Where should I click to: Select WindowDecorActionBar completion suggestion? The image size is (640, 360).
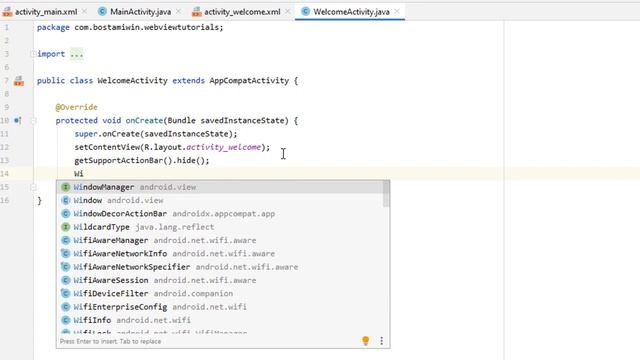tap(220, 213)
